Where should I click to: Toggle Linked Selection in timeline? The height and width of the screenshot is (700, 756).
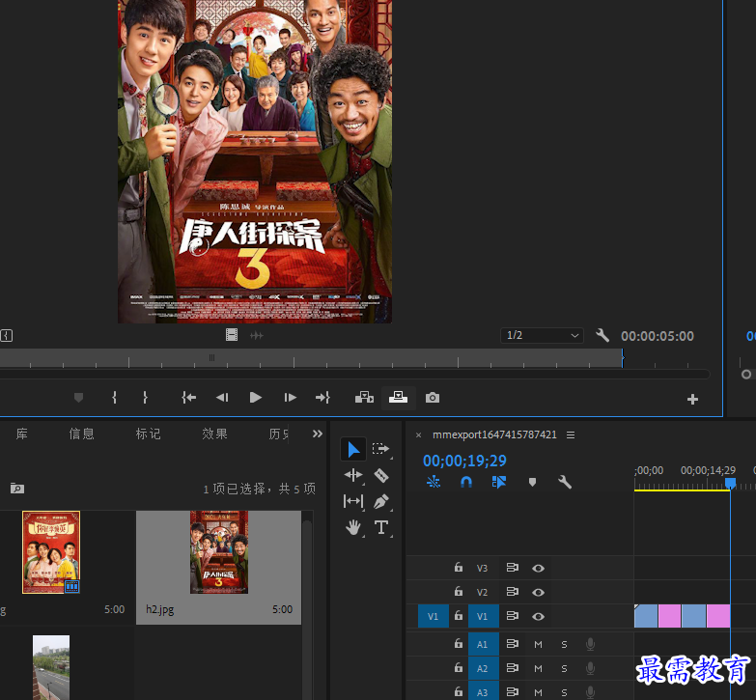(499, 482)
